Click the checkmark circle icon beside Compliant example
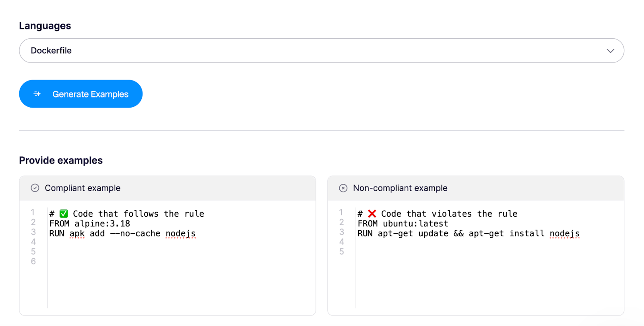 (35, 188)
